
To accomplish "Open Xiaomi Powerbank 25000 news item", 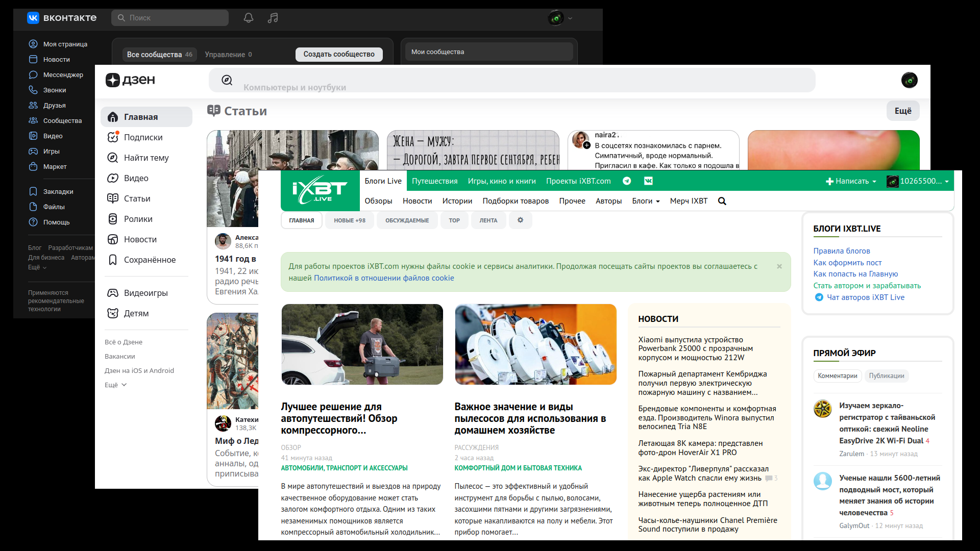I will pos(695,348).
